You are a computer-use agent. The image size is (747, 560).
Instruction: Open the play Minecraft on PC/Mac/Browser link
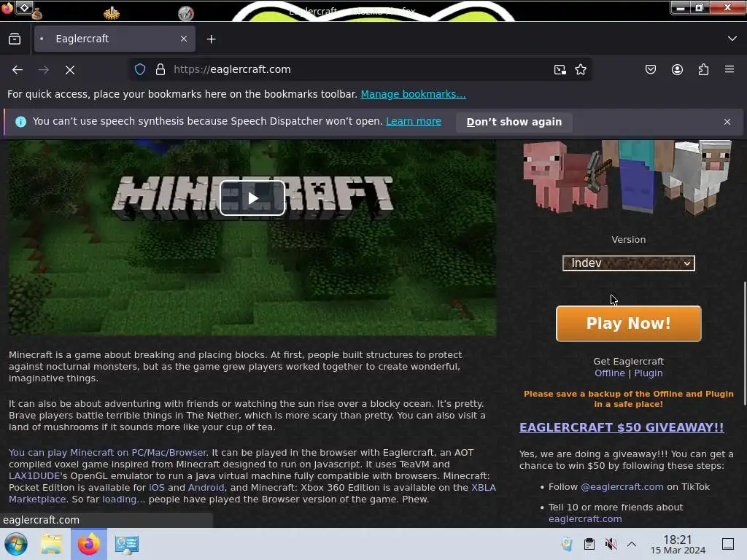pyautogui.click(x=108, y=452)
